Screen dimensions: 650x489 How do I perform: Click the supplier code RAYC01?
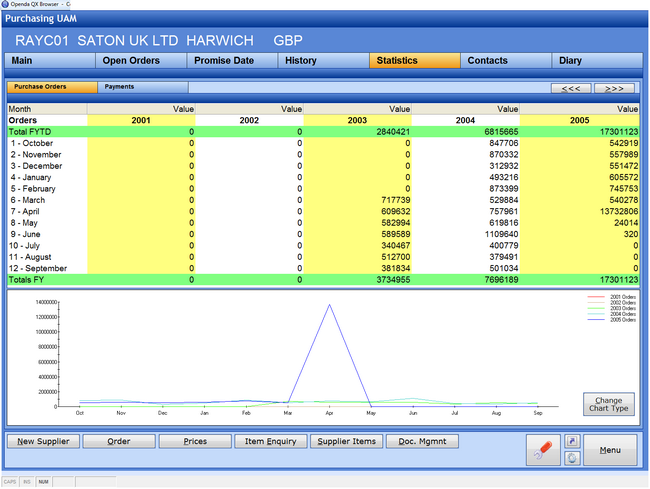(x=42, y=41)
